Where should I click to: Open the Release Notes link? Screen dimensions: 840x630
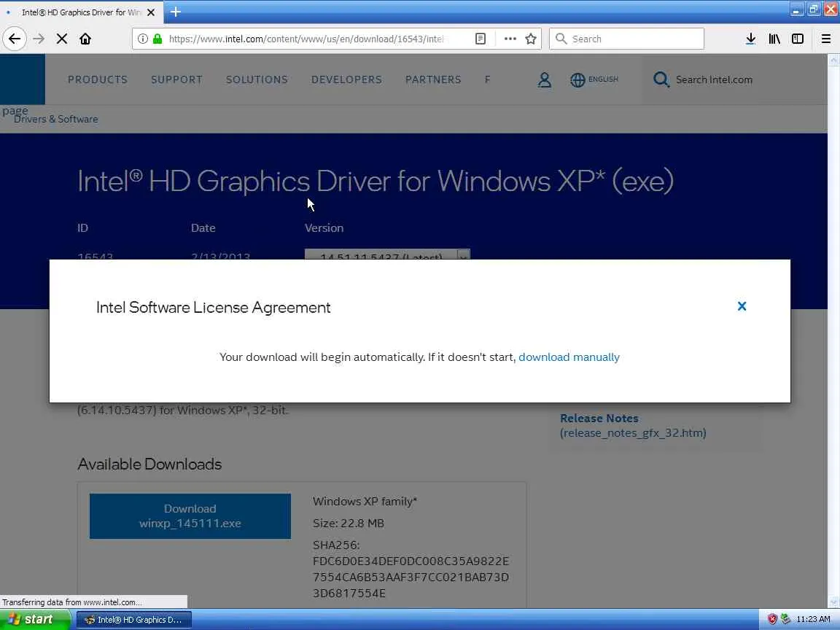pyautogui.click(x=599, y=418)
